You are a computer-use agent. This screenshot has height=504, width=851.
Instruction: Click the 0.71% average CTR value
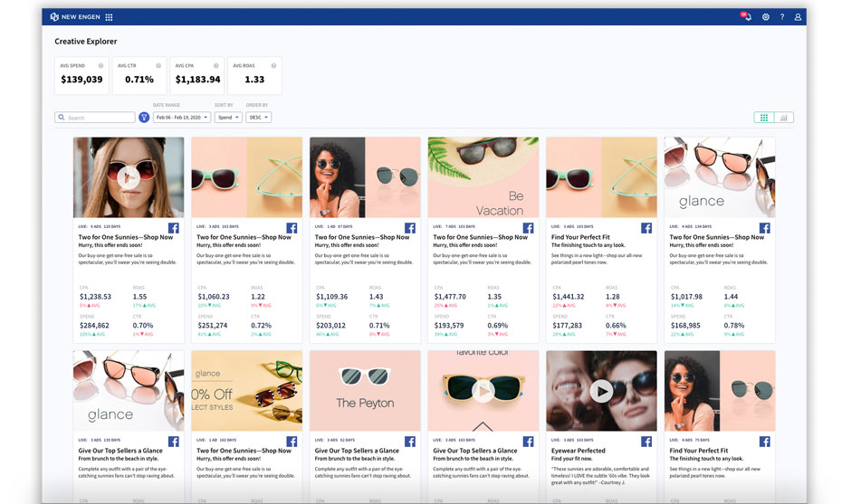(x=139, y=80)
